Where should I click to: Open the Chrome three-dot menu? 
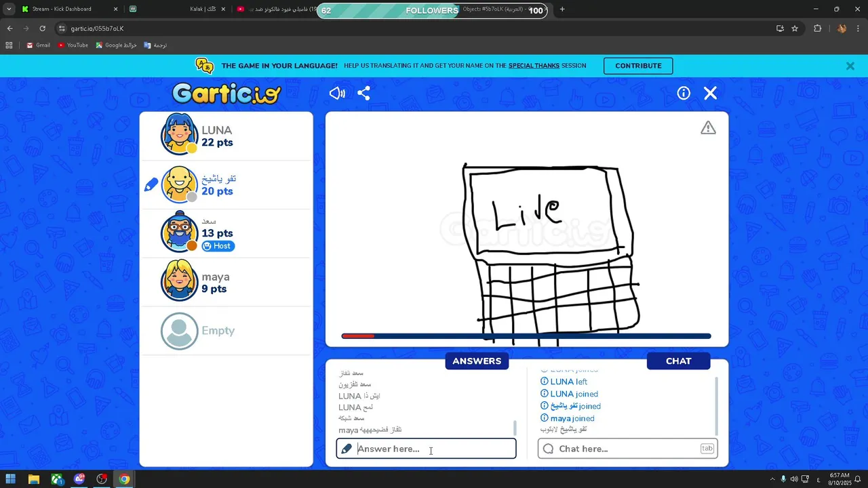tap(858, 28)
